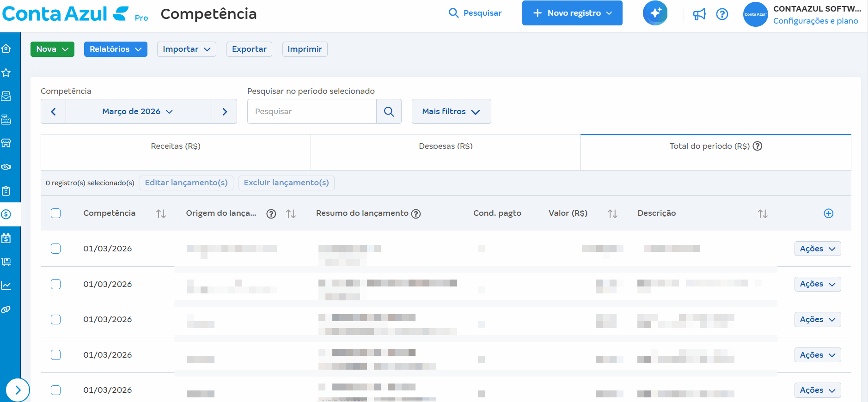Open Ações menu for the second row
This screenshot has width=868, height=402.
817,284
